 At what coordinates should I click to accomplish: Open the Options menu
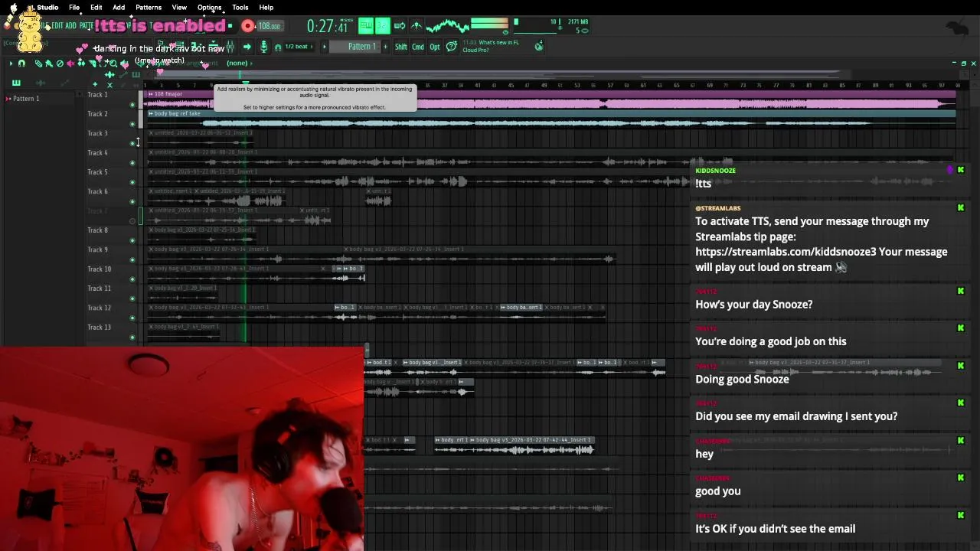[209, 8]
